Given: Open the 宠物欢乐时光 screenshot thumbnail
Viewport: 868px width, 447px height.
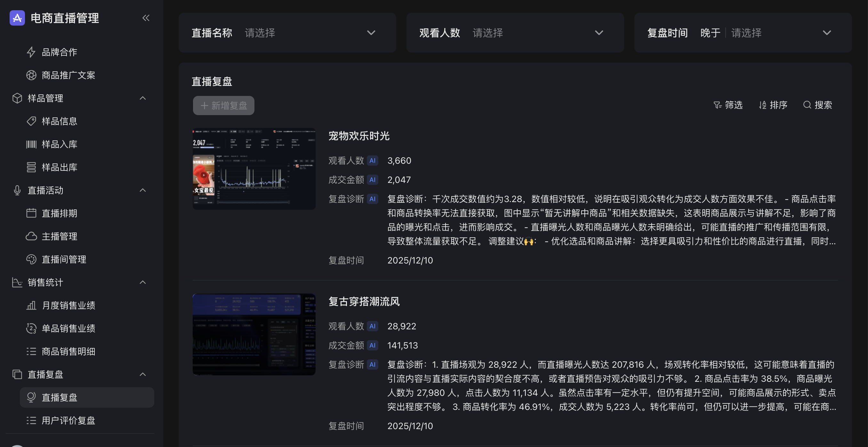Looking at the screenshot, I should point(254,169).
